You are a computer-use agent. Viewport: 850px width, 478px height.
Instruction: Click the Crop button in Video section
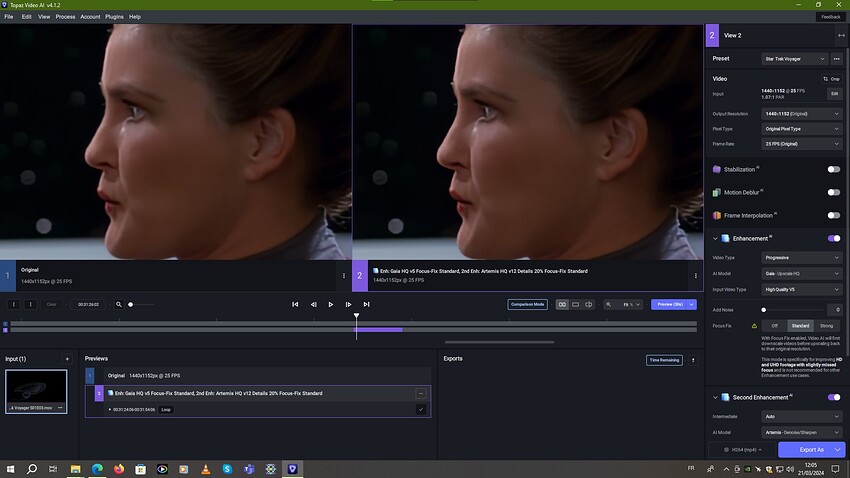pyautogui.click(x=831, y=78)
